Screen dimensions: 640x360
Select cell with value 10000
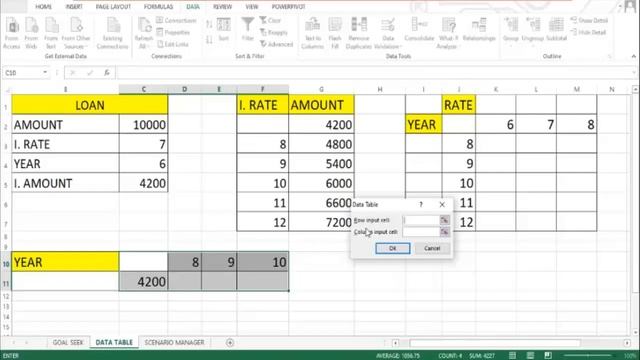[144, 124]
